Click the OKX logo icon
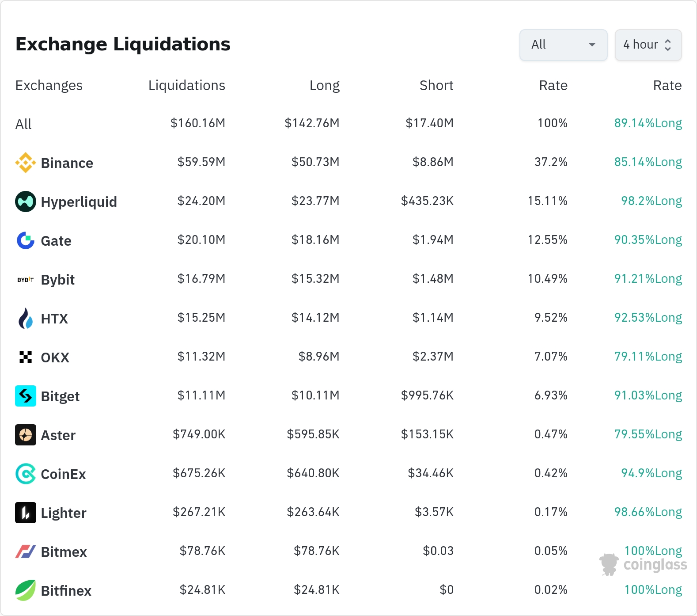 coord(26,357)
